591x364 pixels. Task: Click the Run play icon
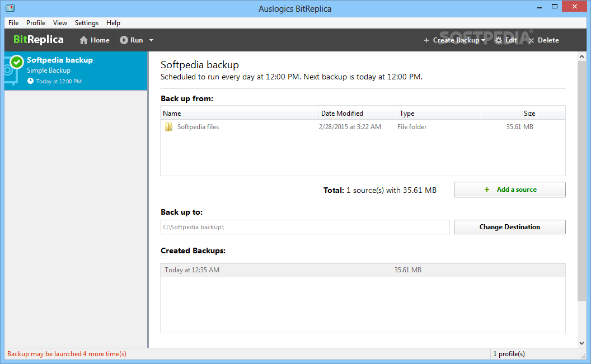click(x=124, y=40)
